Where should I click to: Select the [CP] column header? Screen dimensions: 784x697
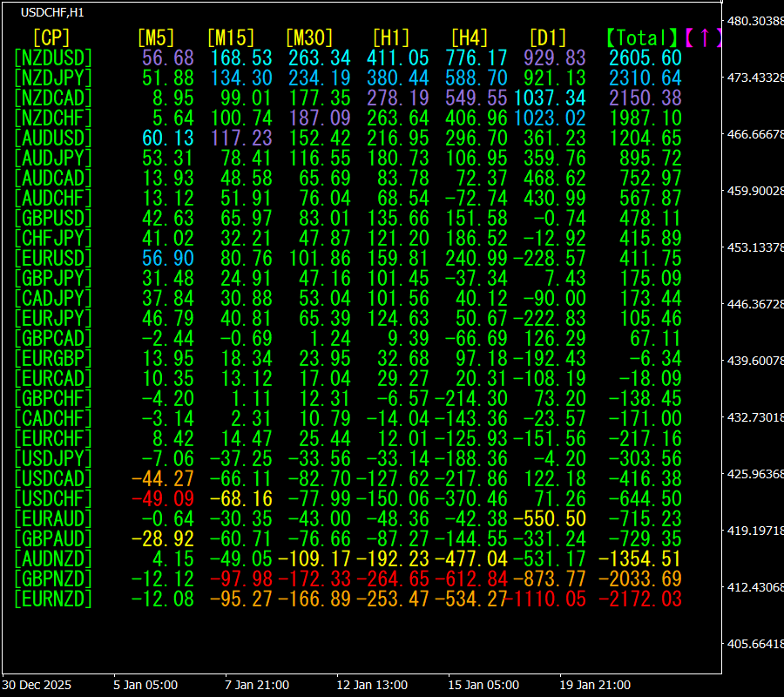pos(51,38)
